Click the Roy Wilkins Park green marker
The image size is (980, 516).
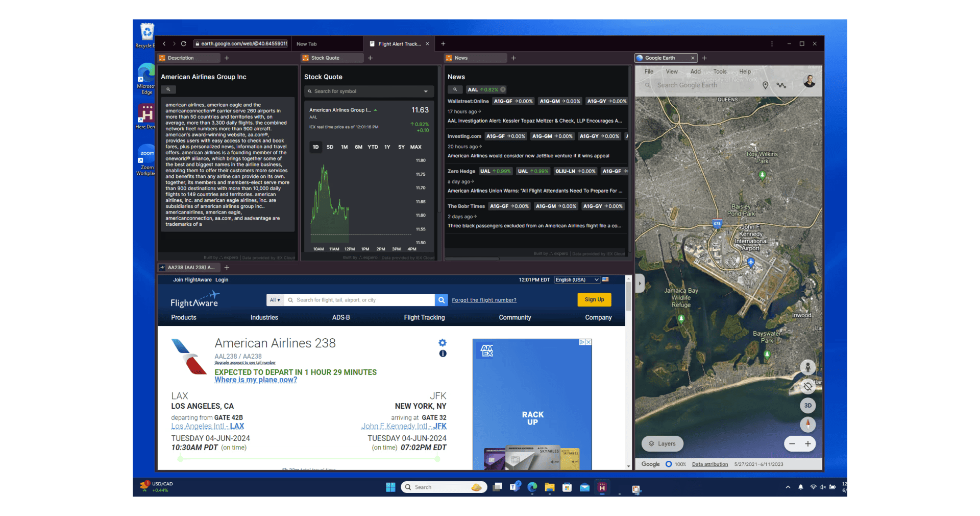pyautogui.click(x=762, y=175)
